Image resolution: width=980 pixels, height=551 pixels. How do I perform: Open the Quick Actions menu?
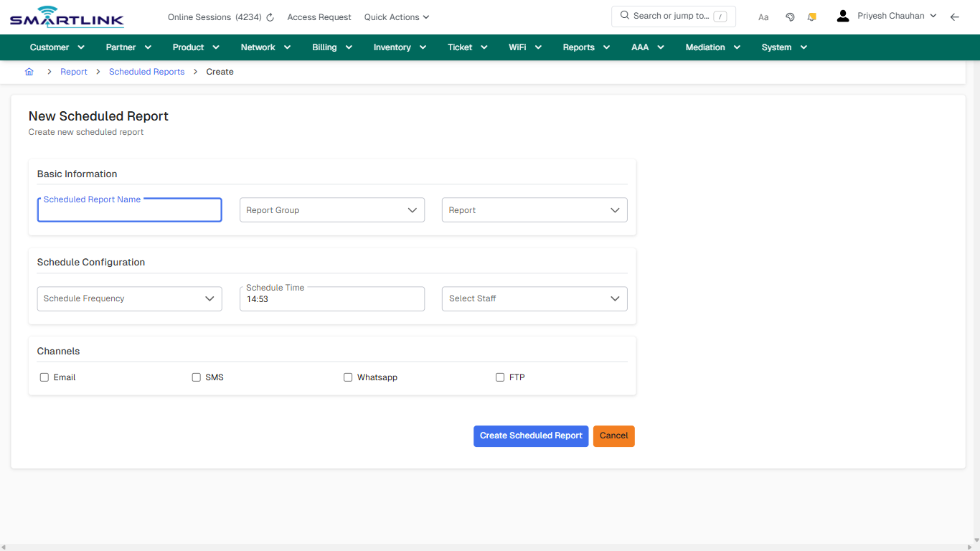click(x=396, y=17)
